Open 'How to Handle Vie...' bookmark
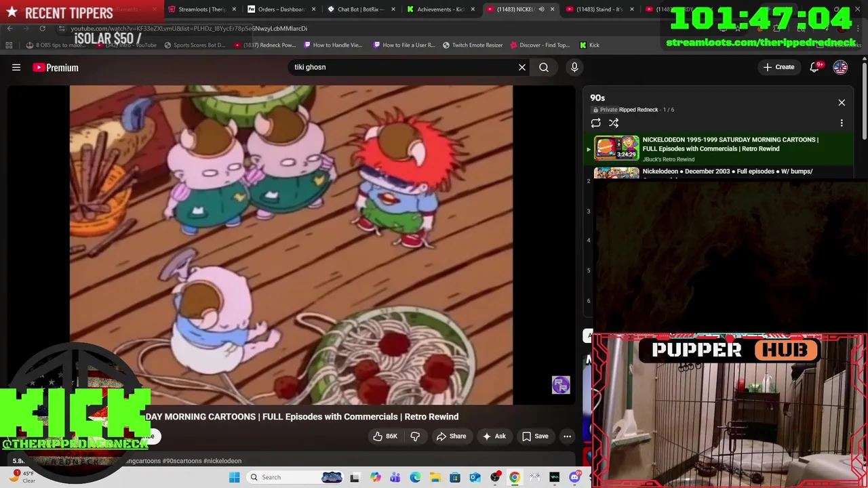868x488 pixels. click(333, 45)
